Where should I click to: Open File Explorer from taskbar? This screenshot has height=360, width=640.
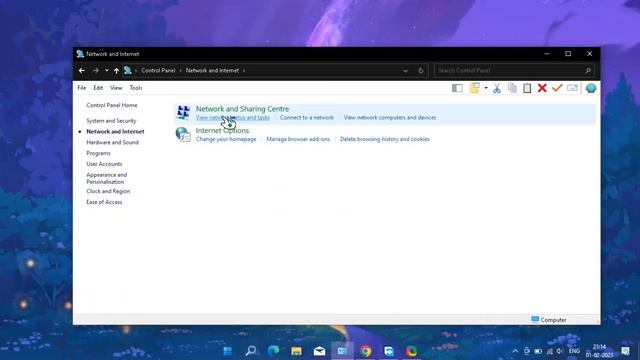pyautogui.click(x=297, y=351)
